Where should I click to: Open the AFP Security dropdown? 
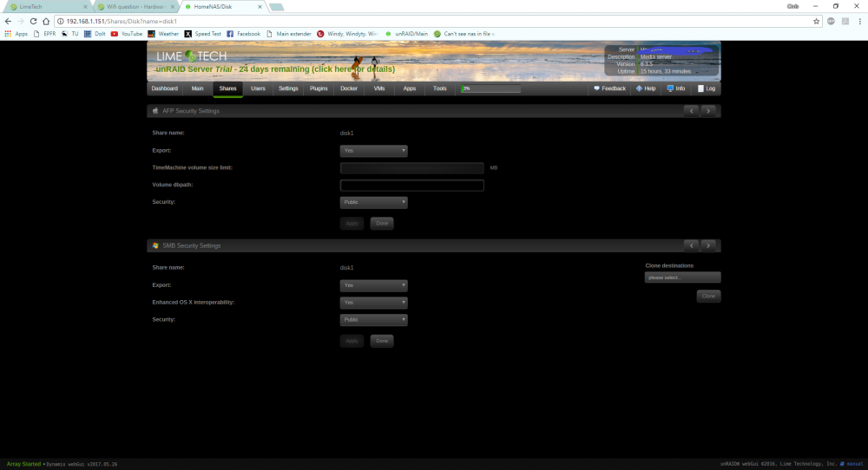point(373,202)
